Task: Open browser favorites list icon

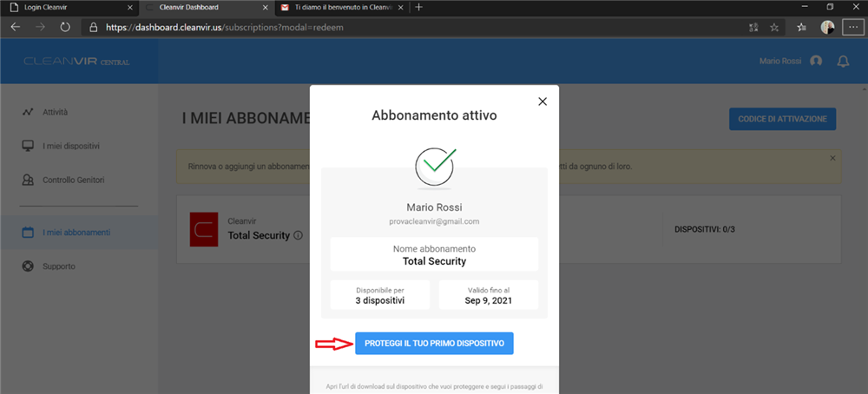Action: tap(801, 27)
